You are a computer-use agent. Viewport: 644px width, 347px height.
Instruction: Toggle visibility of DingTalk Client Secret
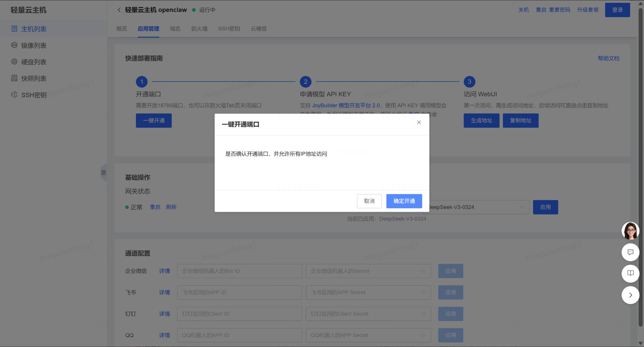423,314
